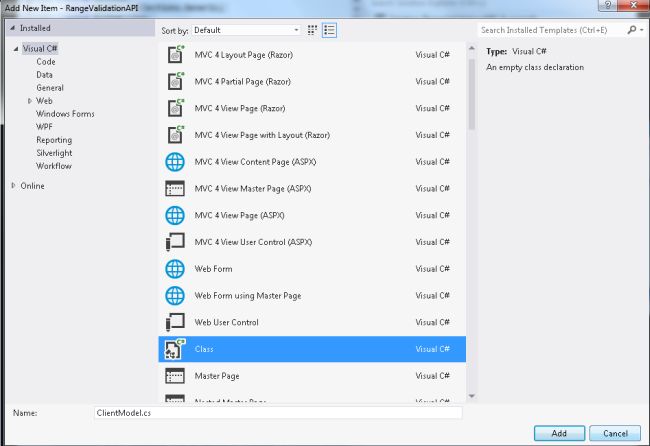Open the Sort by Default dropdown
Screen dimensions: 650x446
click(x=246, y=30)
